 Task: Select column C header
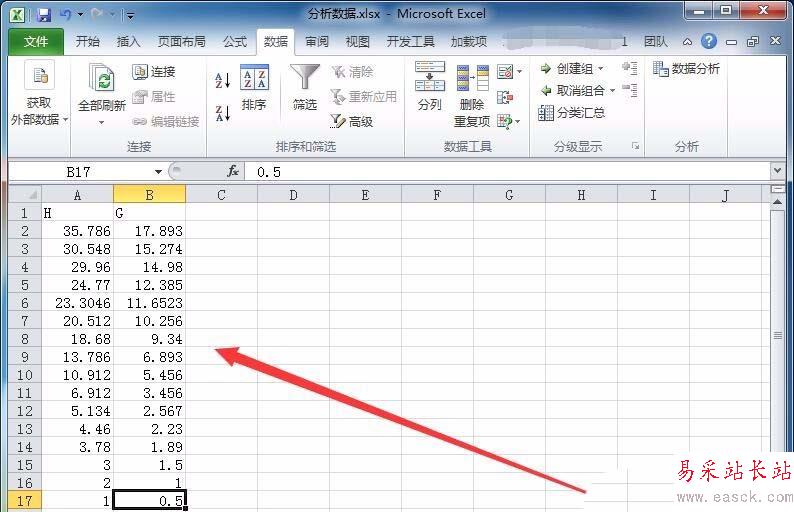221,194
